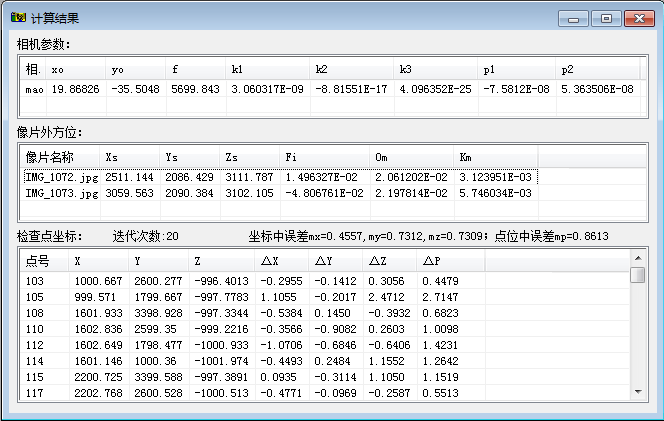This screenshot has height=421, width=664.
Task: Click the application icon in the title bar
Action: coord(18,17)
